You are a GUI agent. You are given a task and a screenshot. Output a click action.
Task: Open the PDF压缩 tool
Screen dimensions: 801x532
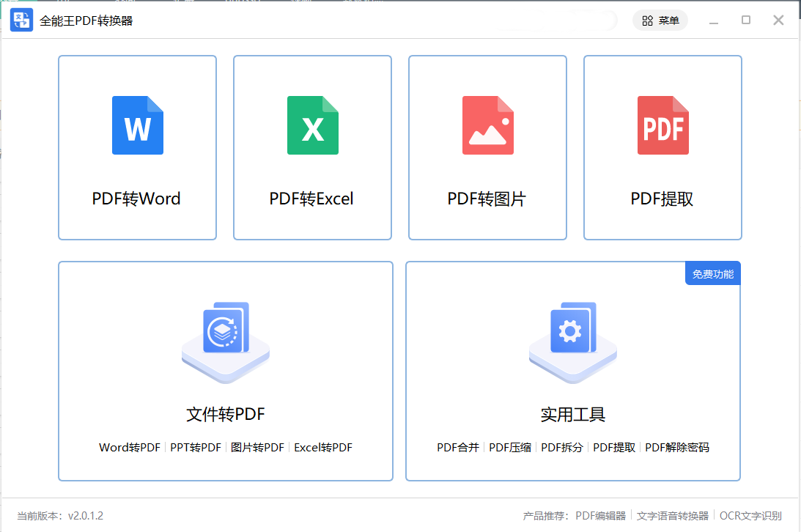click(511, 446)
